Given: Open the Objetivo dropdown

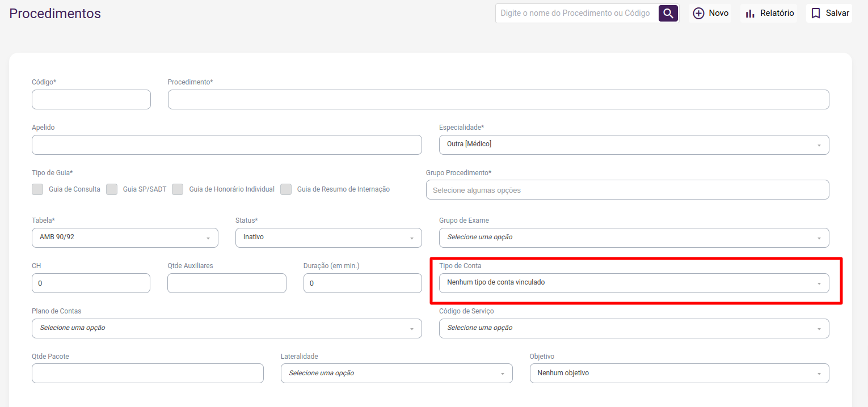Looking at the screenshot, I should point(679,373).
